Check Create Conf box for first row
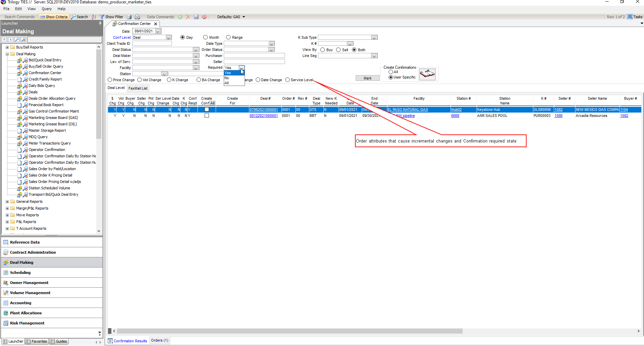 click(207, 109)
